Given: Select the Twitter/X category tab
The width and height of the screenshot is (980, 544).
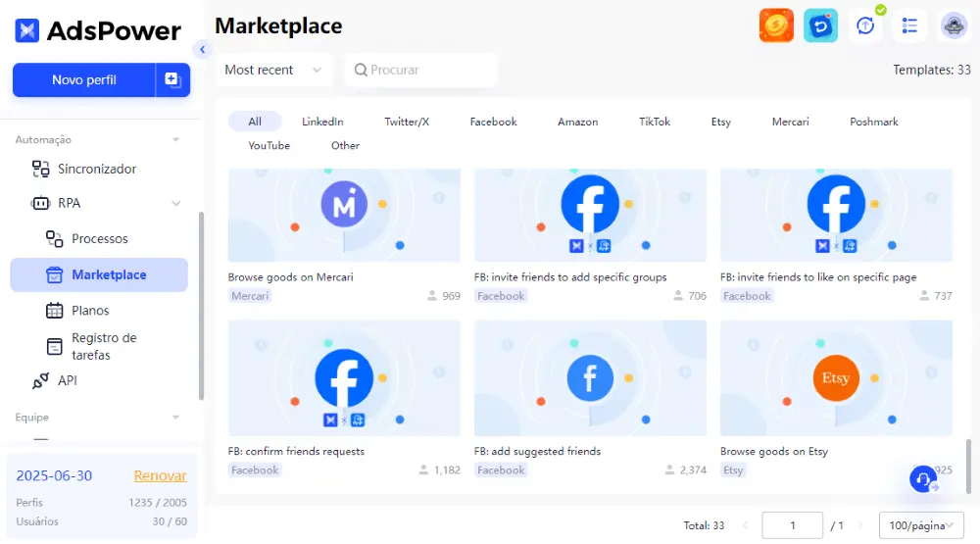Looking at the screenshot, I should click(407, 122).
